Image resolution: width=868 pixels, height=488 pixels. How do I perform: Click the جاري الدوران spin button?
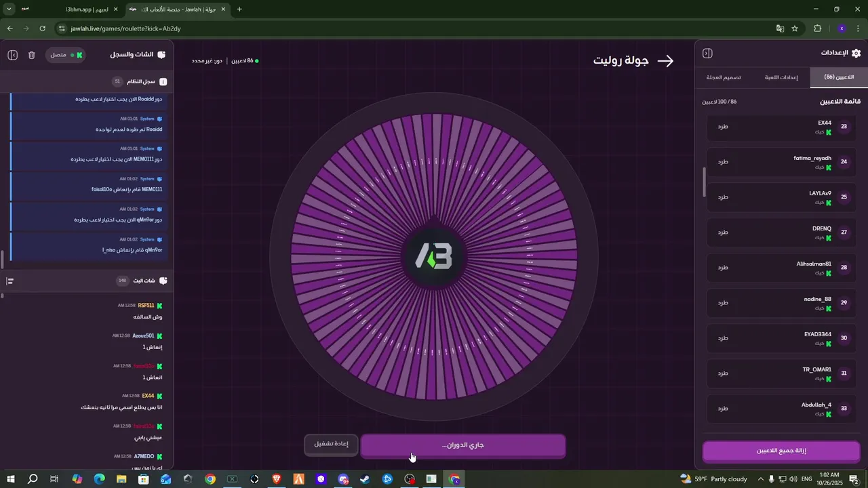coord(463,446)
